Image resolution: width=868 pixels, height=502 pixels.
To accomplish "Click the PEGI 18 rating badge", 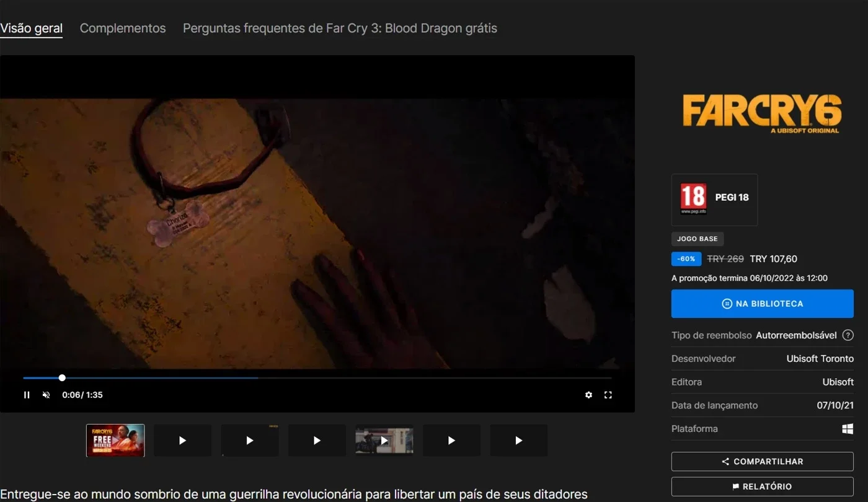I will [714, 200].
